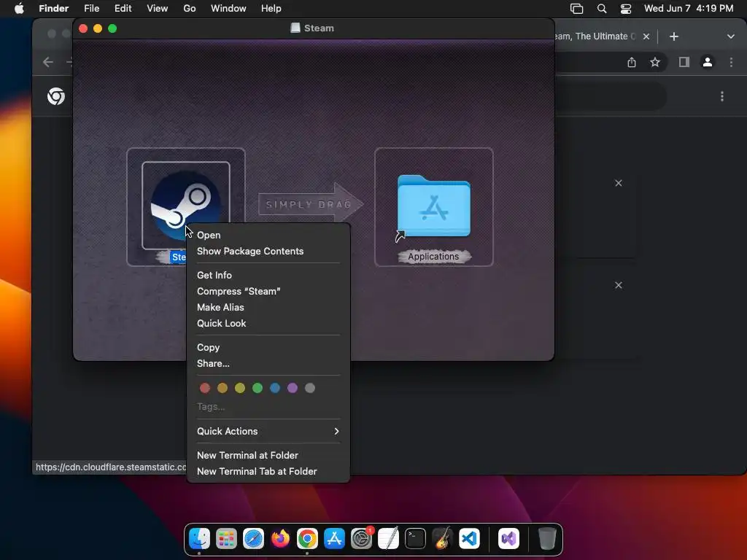Open Safari in the Dock
Image resolution: width=747 pixels, height=560 pixels.
tap(253, 539)
